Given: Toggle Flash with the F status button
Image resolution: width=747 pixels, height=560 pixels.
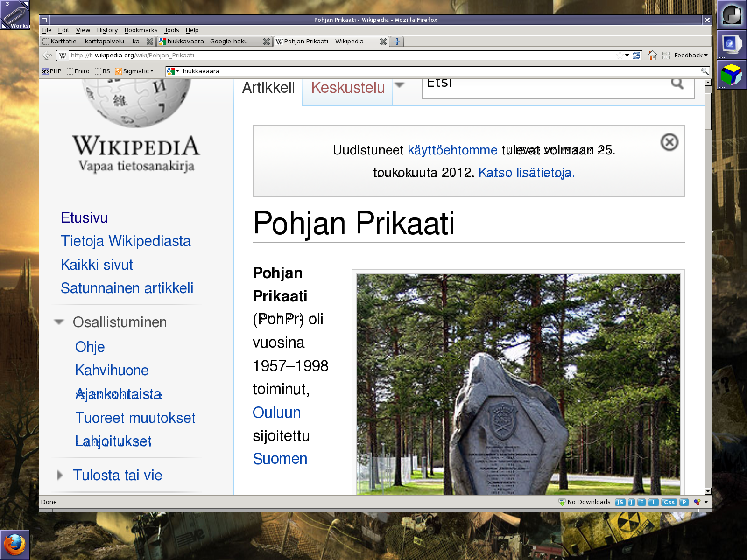Looking at the screenshot, I should point(641,502).
